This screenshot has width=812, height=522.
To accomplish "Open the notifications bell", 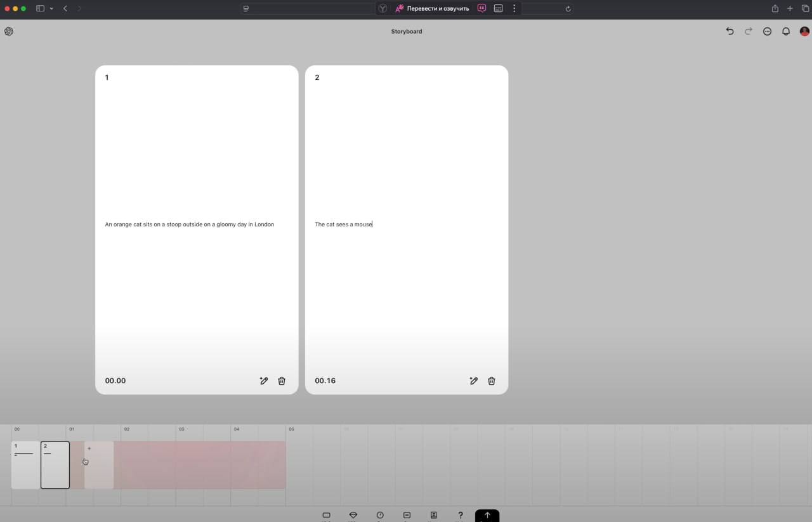I will (x=786, y=31).
